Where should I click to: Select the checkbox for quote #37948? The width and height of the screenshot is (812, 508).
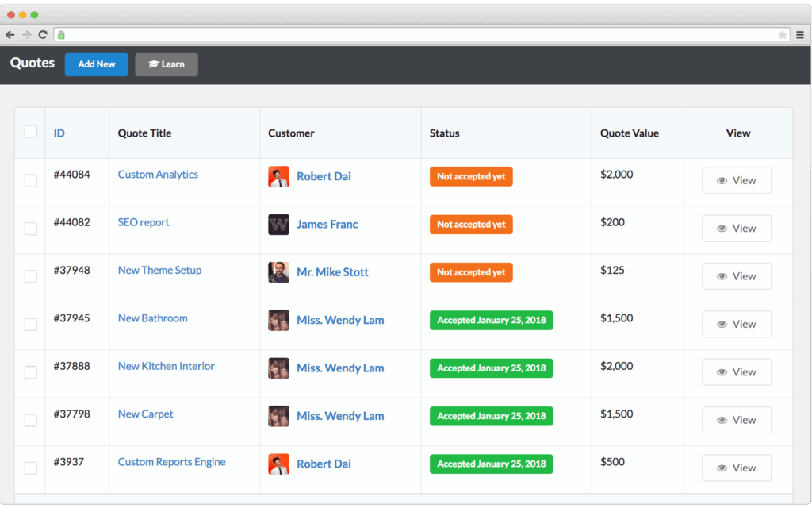(x=31, y=276)
